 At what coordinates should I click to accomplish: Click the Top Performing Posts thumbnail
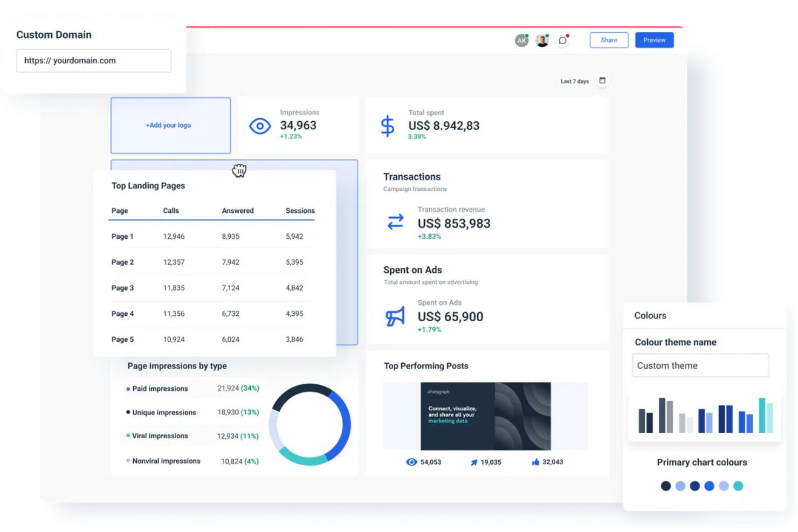(485, 416)
